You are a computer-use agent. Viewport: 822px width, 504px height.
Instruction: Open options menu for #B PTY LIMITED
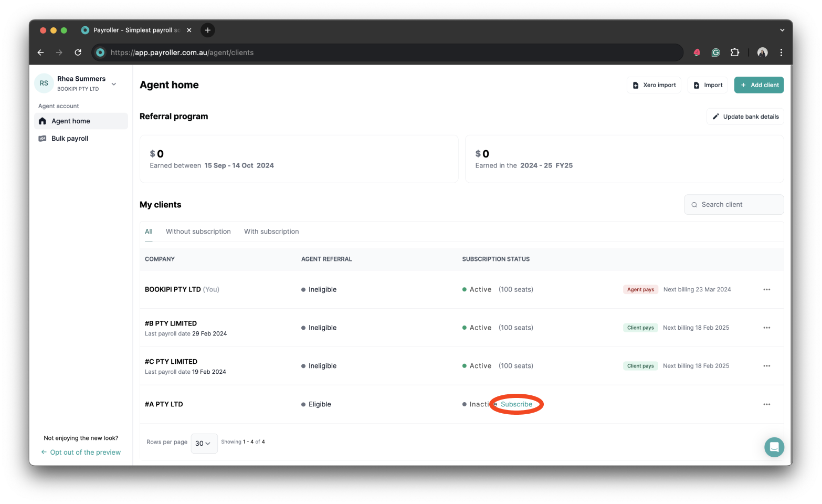(767, 328)
